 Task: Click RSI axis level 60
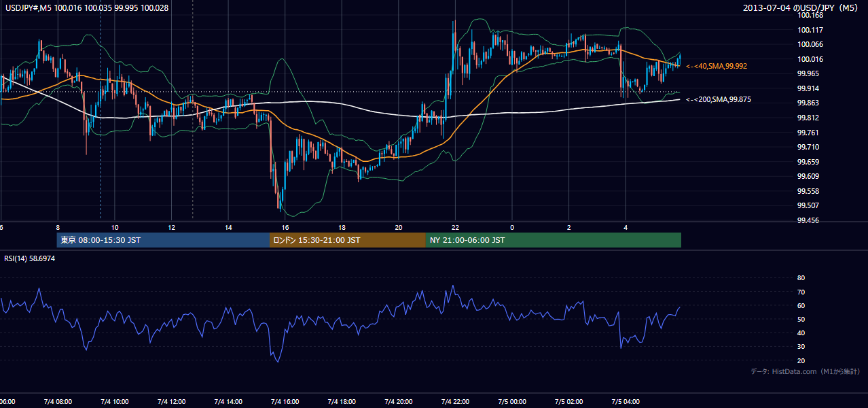pyautogui.click(x=801, y=305)
